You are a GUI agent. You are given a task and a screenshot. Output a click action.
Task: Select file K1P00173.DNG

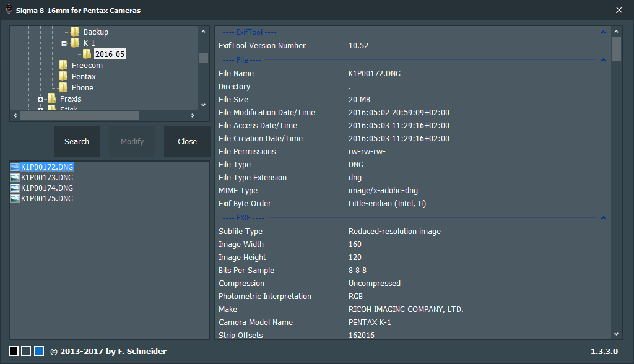pyautogui.click(x=47, y=178)
